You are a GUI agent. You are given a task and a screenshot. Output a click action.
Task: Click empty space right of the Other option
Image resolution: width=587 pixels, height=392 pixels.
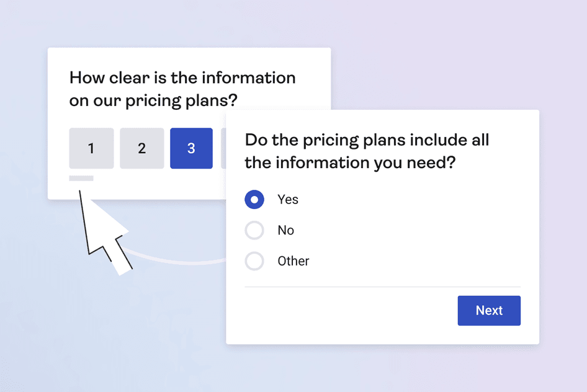pyautogui.click(x=422, y=261)
